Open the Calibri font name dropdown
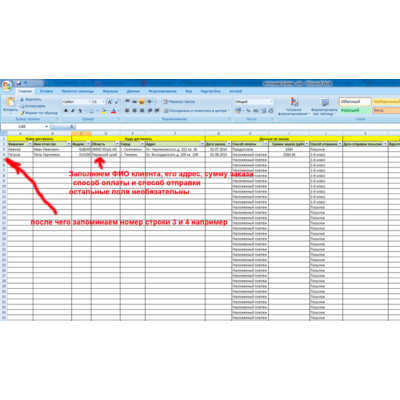 click(x=77, y=102)
